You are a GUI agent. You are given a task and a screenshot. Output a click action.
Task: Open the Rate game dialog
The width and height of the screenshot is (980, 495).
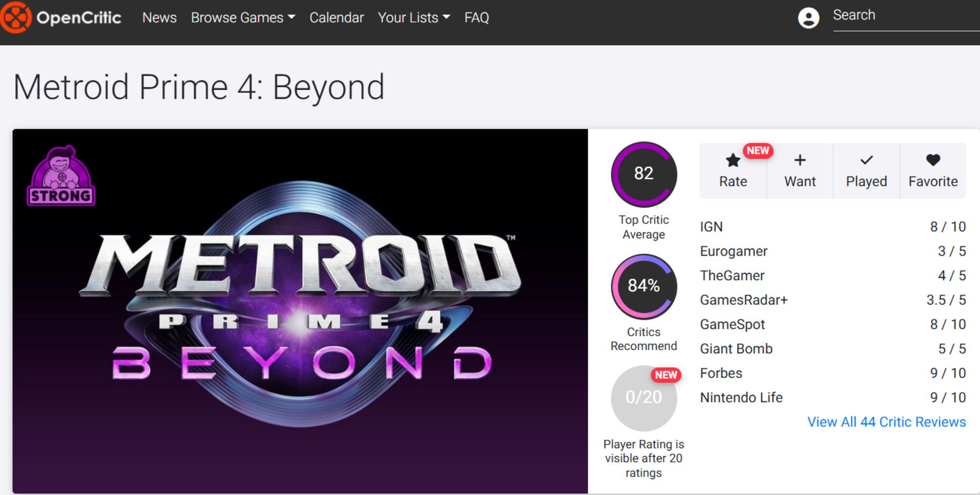732,170
